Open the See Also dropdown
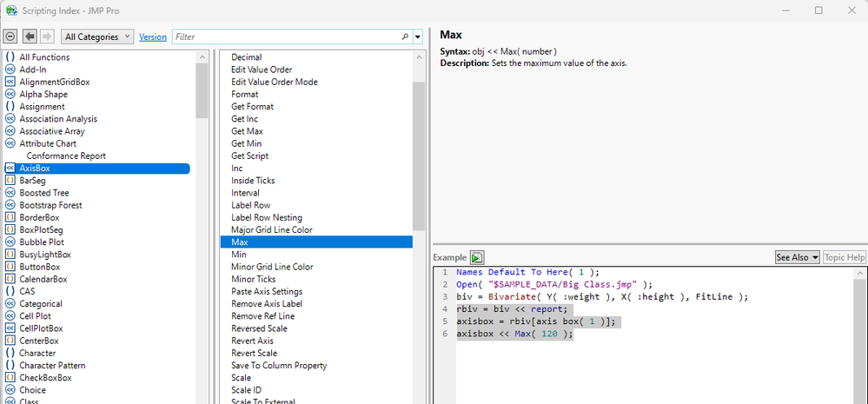This screenshot has width=868, height=404. pos(797,257)
